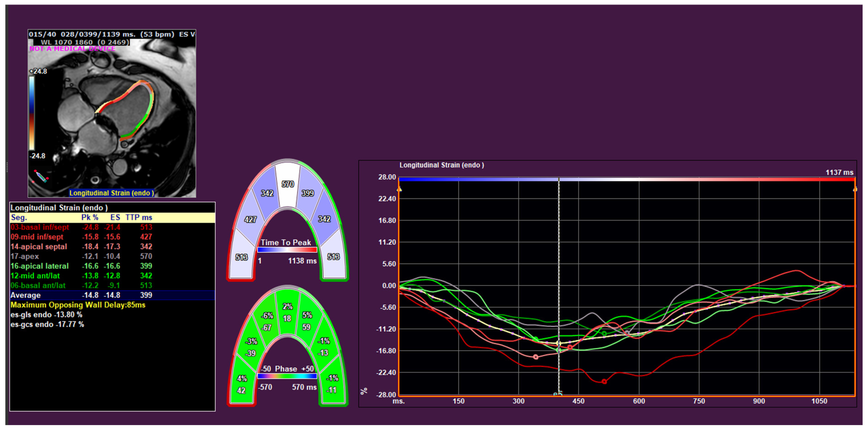868x433 pixels.
Task: Click the cyan ES marker below graph
Action: pyautogui.click(x=558, y=394)
